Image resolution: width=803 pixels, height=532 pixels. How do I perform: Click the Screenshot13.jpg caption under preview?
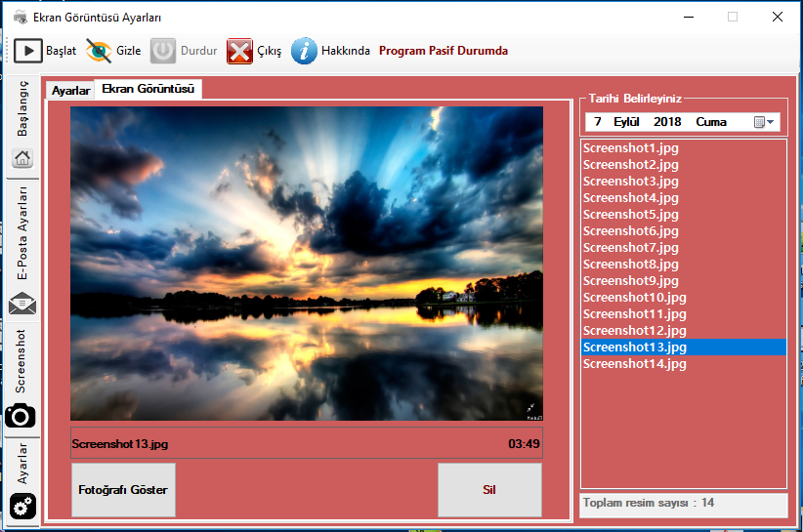tap(120, 443)
